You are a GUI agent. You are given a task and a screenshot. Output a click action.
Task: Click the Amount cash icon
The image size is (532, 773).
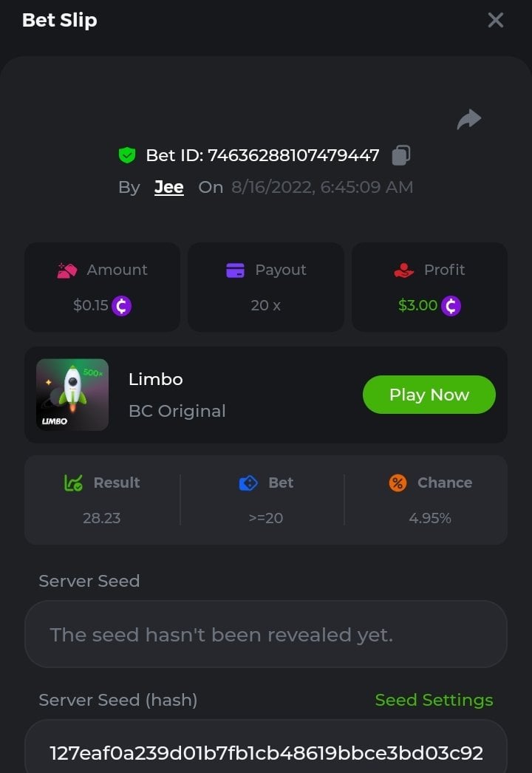tap(67, 270)
